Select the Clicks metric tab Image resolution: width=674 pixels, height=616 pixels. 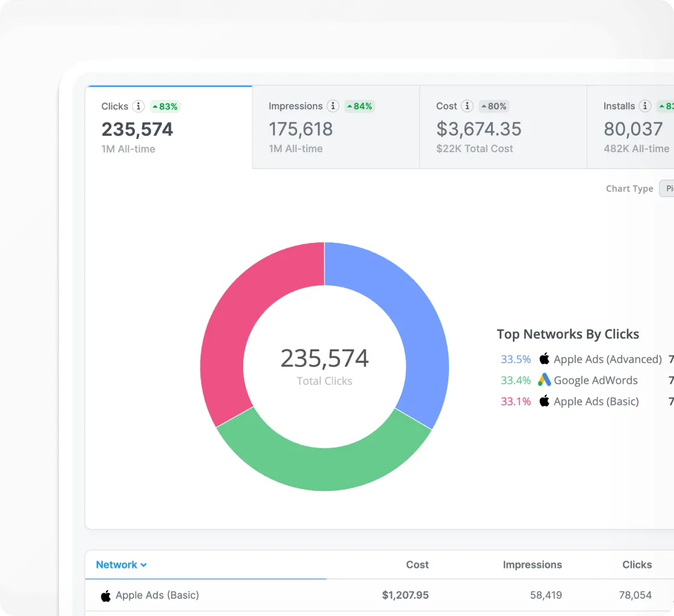pyautogui.click(x=168, y=127)
